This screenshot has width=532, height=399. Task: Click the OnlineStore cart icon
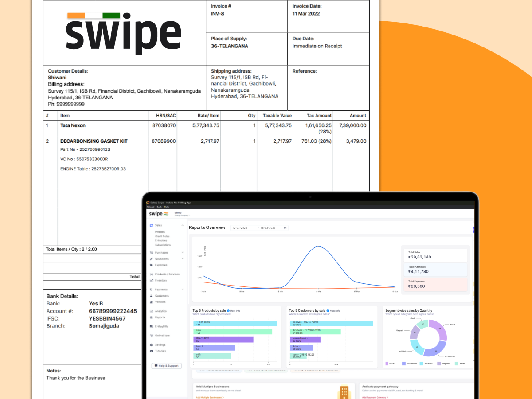point(152,336)
